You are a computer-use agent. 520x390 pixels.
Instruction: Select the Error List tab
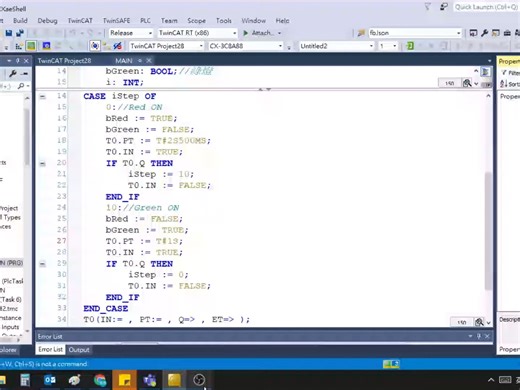tap(50, 349)
